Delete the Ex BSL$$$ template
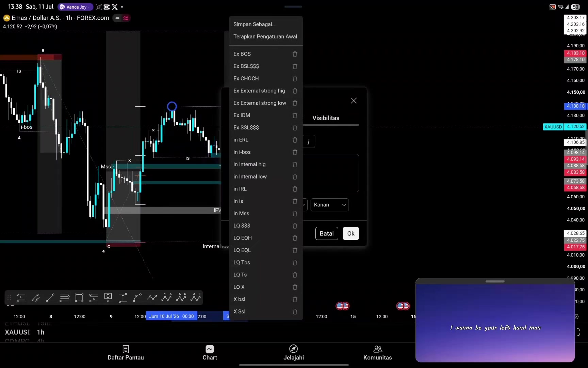The width and height of the screenshot is (588, 368). (295, 66)
